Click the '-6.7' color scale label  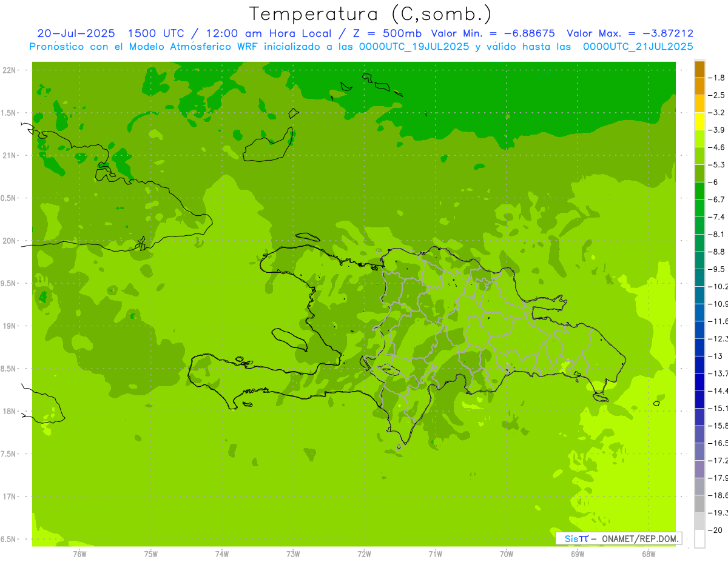(x=716, y=199)
